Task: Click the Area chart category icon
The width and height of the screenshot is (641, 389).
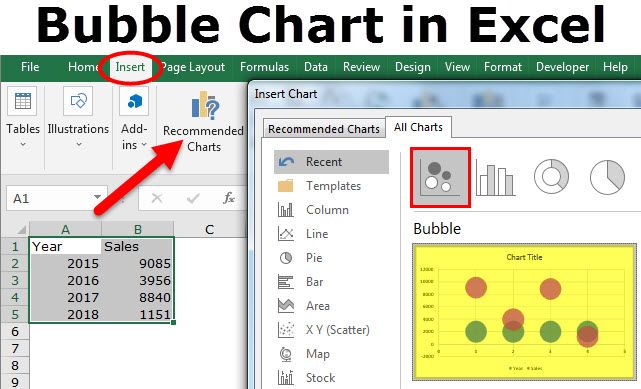Action: point(285,306)
